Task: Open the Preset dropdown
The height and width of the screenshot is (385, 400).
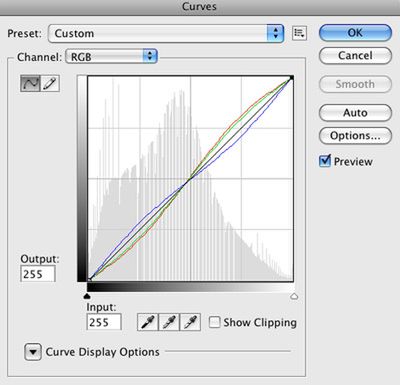Action: click(166, 33)
